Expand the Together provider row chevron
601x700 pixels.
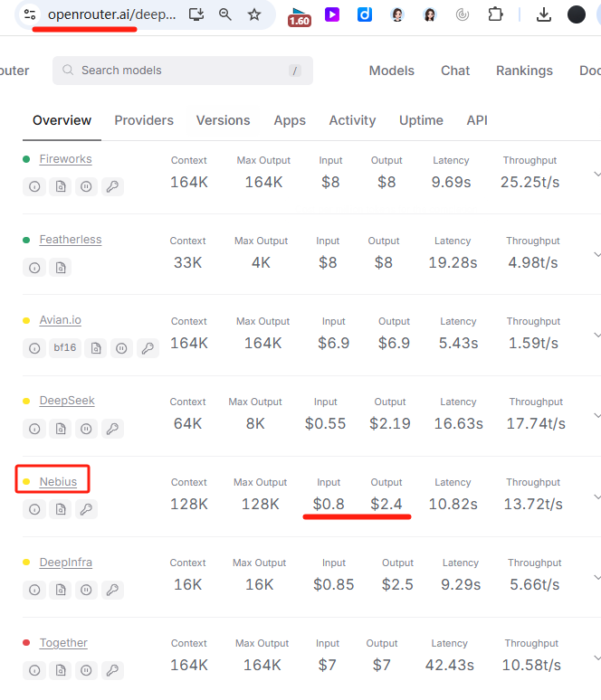[x=597, y=657]
